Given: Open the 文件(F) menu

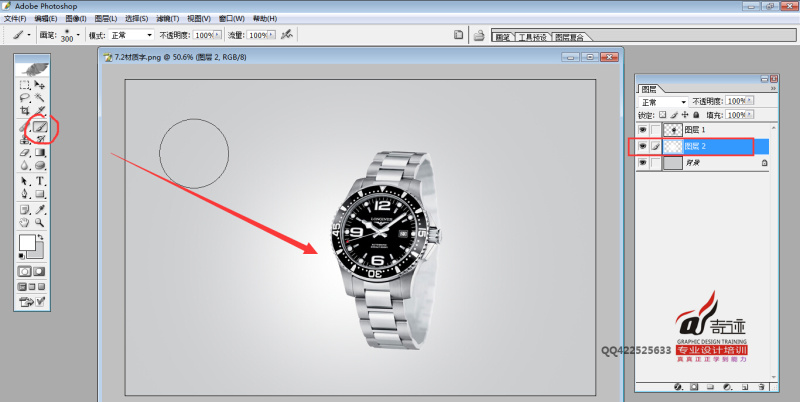Looking at the screenshot, I should tap(15, 18).
